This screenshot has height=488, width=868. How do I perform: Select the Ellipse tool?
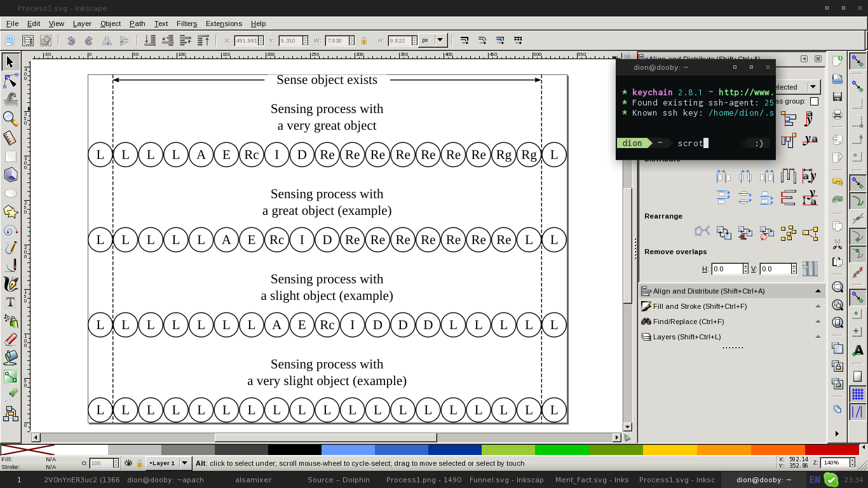pyautogui.click(x=10, y=193)
